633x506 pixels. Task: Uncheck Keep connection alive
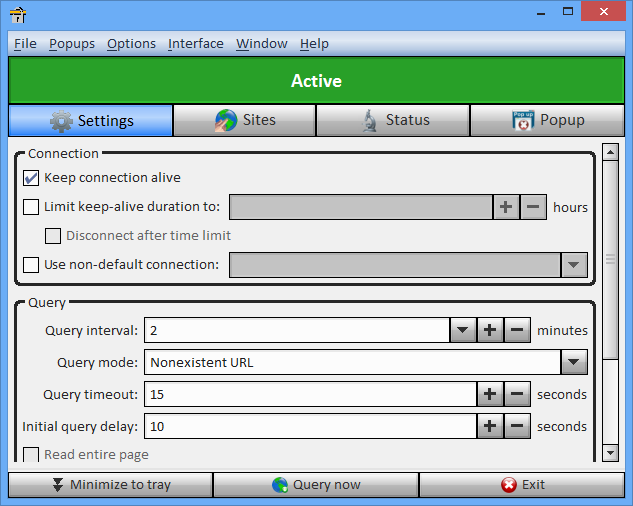click(31, 178)
